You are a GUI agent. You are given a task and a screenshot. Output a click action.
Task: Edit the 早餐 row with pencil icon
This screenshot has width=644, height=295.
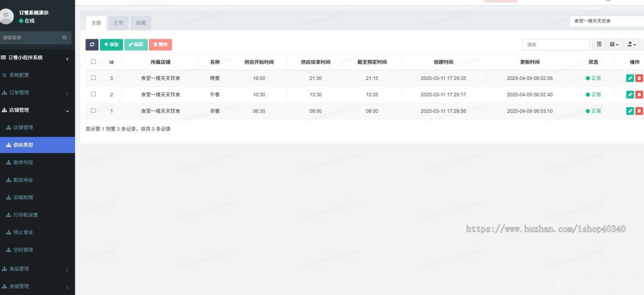pyautogui.click(x=630, y=111)
